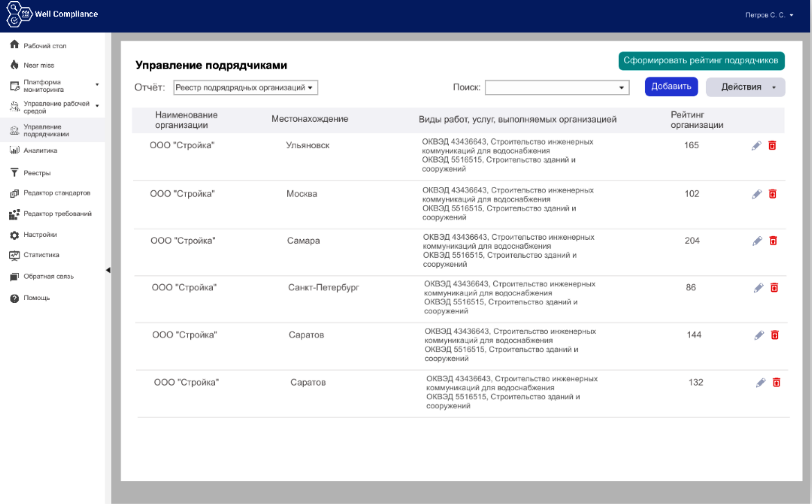
Task: Edit the row with rating 144
Action: (x=759, y=335)
